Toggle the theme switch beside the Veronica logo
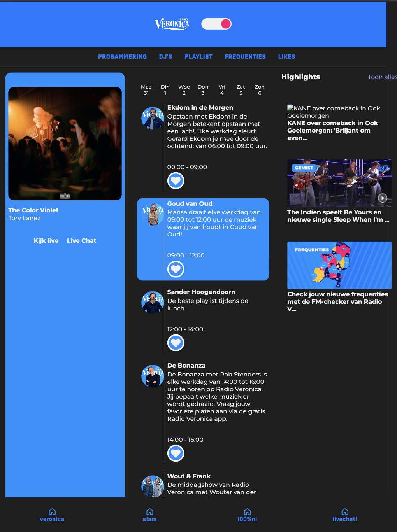The width and height of the screenshot is (397, 532). 216,24
